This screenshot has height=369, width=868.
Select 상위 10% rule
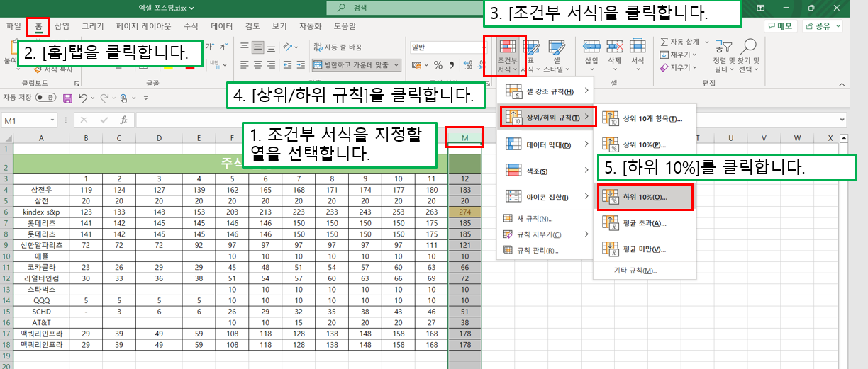coord(645,144)
